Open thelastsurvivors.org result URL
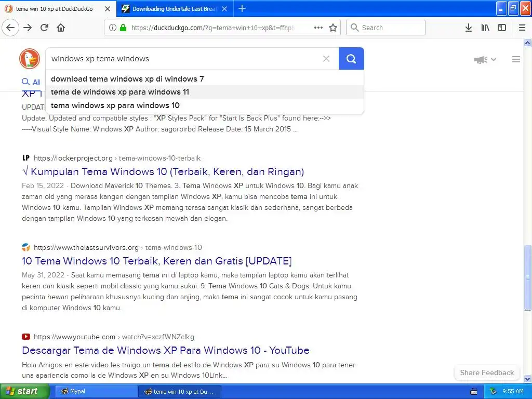The image size is (532, 399). 118,247
